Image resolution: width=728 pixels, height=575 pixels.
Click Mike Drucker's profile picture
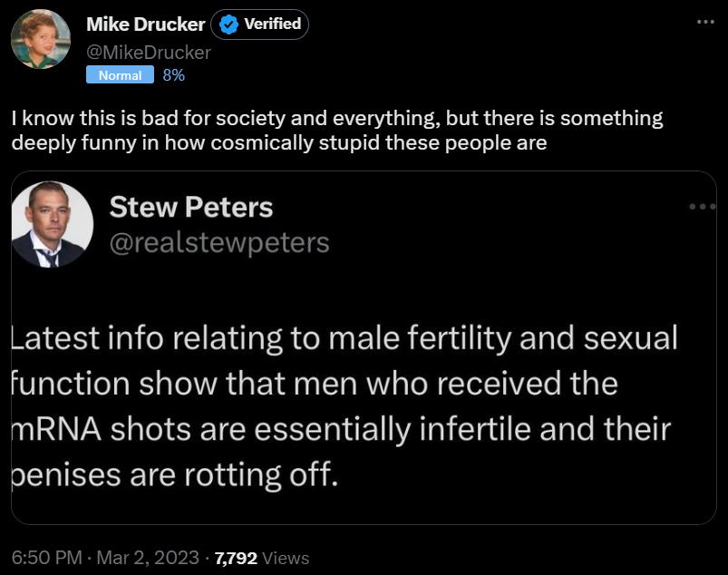pos(41,40)
